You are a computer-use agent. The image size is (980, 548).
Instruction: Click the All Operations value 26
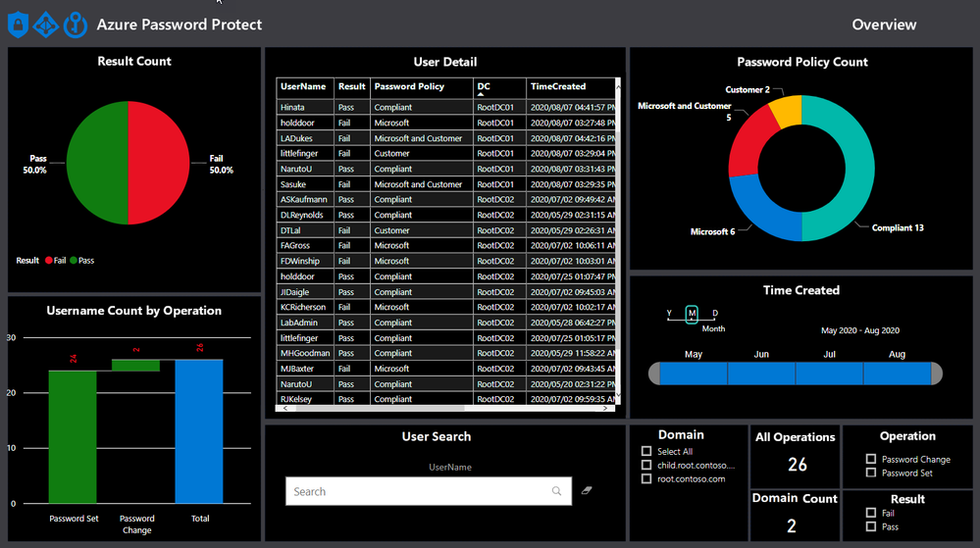(x=797, y=465)
